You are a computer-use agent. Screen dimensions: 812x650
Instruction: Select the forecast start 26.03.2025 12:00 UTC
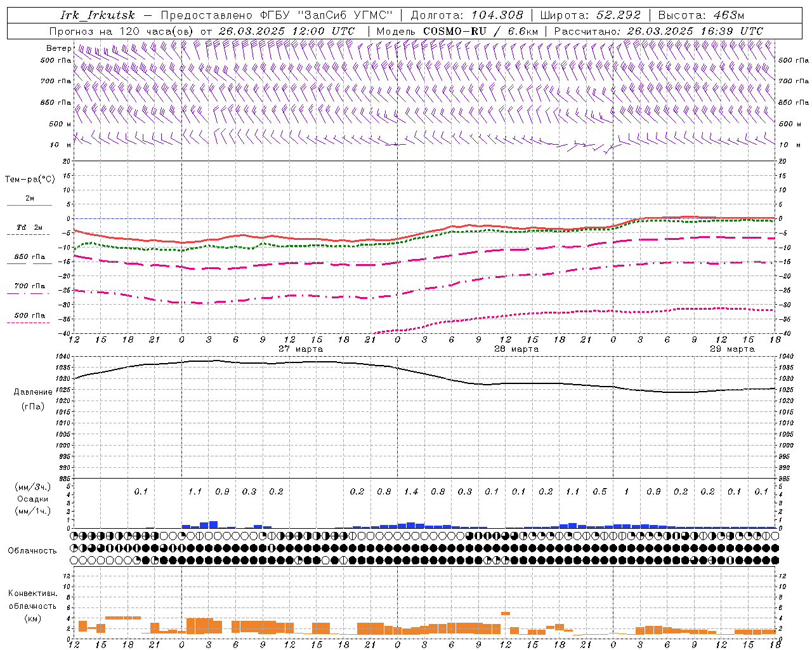(287, 31)
